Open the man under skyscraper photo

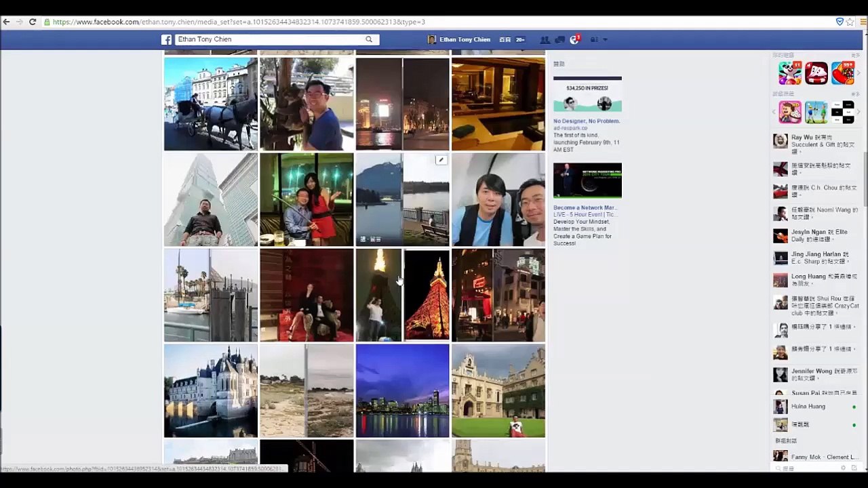[x=211, y=199]
